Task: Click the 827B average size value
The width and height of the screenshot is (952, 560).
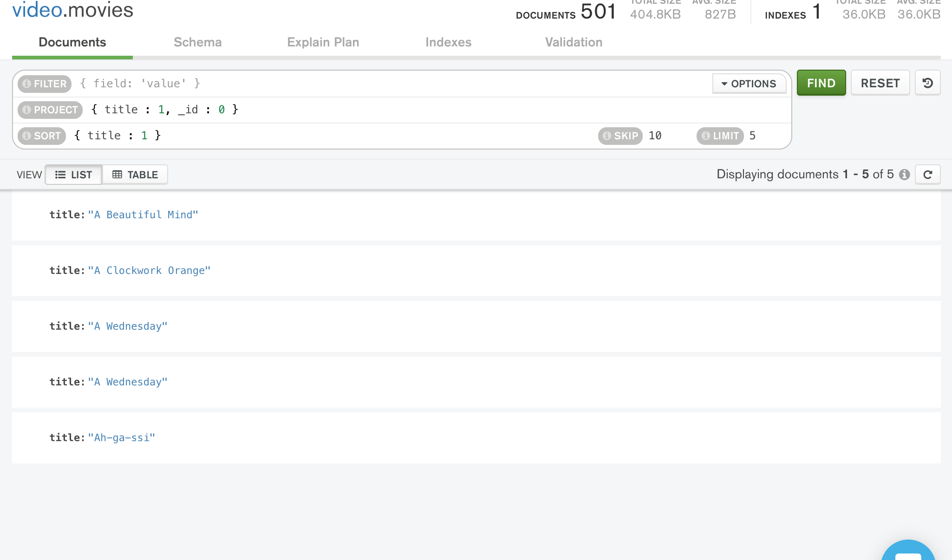Action: coord(720,14)
